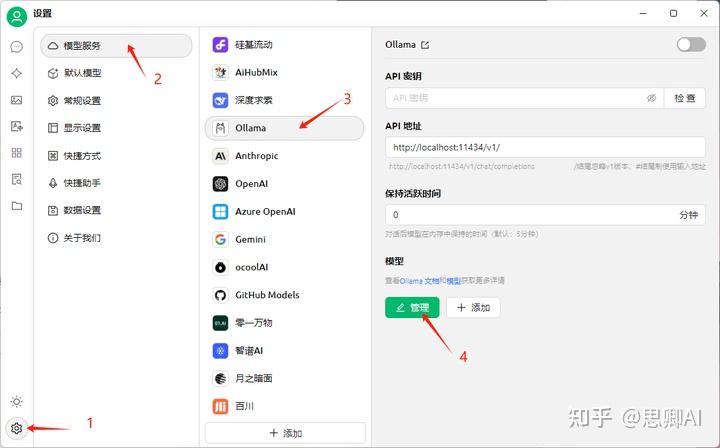Toggle API key visibility eye icon
Screen dimensions: 720x448
pyautogui.click(x=651, y=98)
